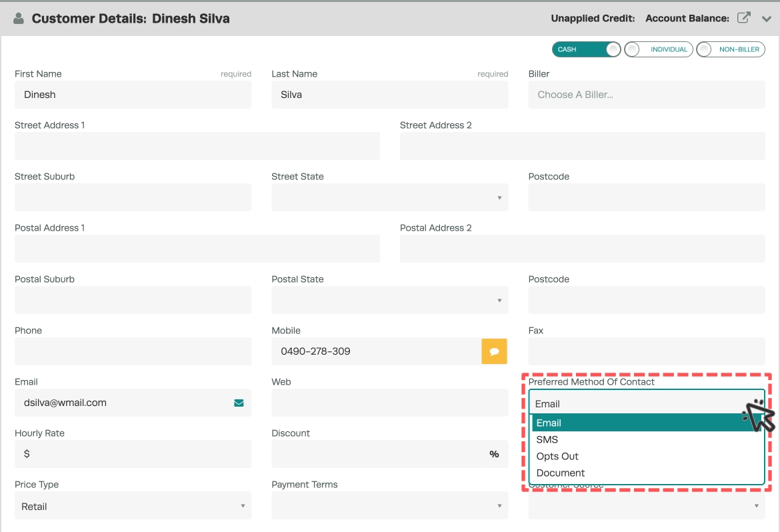780x532 pixels.
Task: Click the Hourly Rate field
Action: [133, 454]
